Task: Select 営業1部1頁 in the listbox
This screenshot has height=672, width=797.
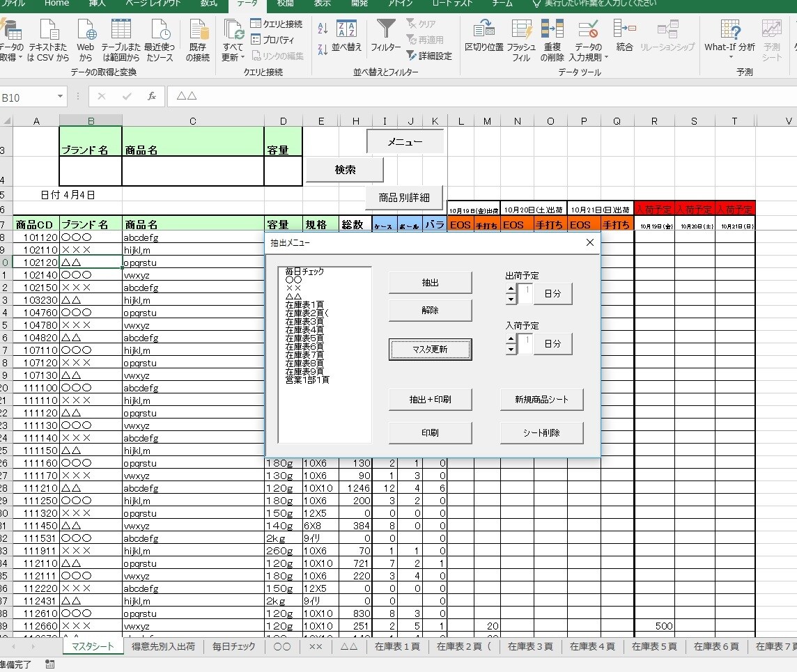Action: pyautogui.click(x=307, y=380)
